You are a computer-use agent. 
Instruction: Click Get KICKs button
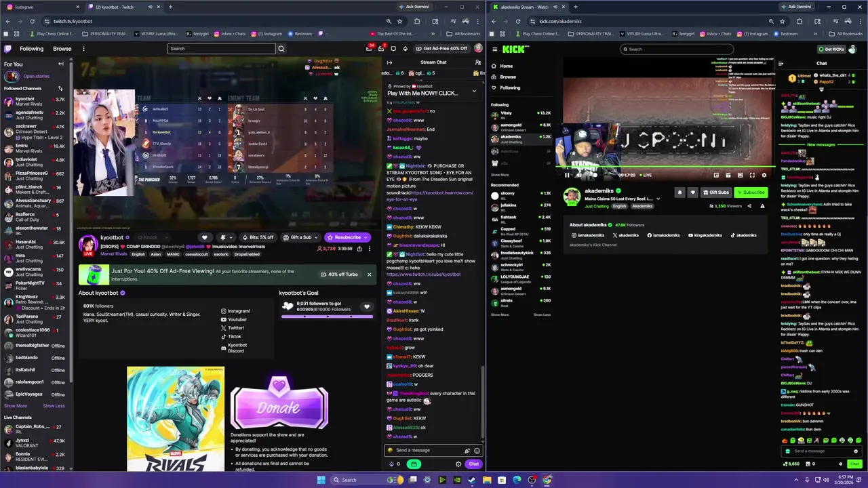pyautogui.click(x=831, y=49)
